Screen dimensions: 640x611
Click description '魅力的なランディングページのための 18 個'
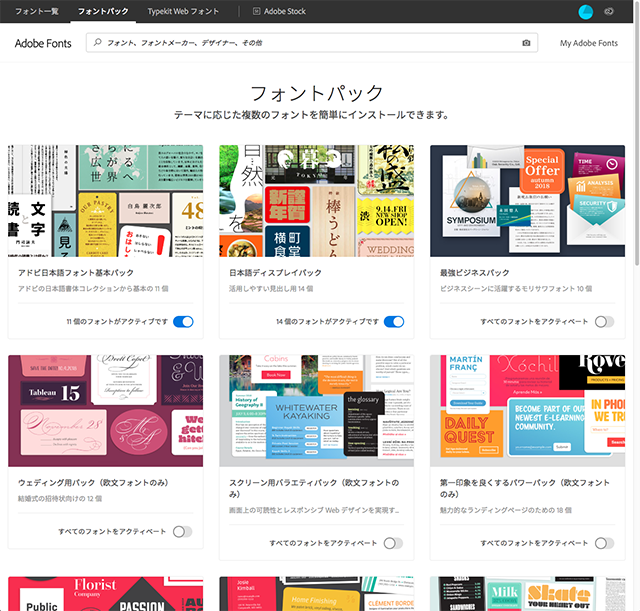tap(506, 510)
